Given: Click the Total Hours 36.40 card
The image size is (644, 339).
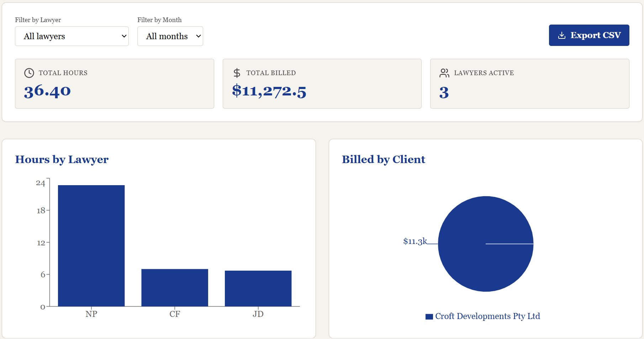Looking at the screenshot, I should click(x=115, y=84).
